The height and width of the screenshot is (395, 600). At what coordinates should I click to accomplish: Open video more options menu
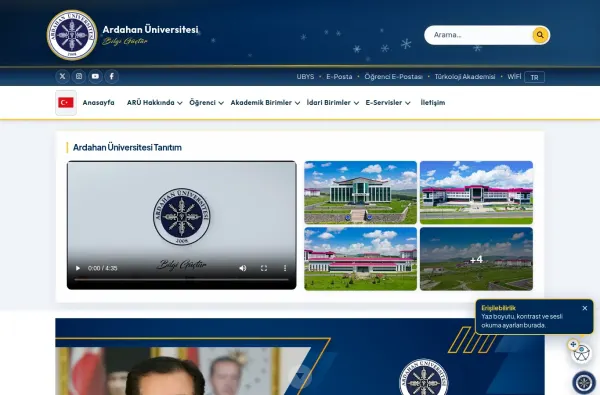(285, 268)
